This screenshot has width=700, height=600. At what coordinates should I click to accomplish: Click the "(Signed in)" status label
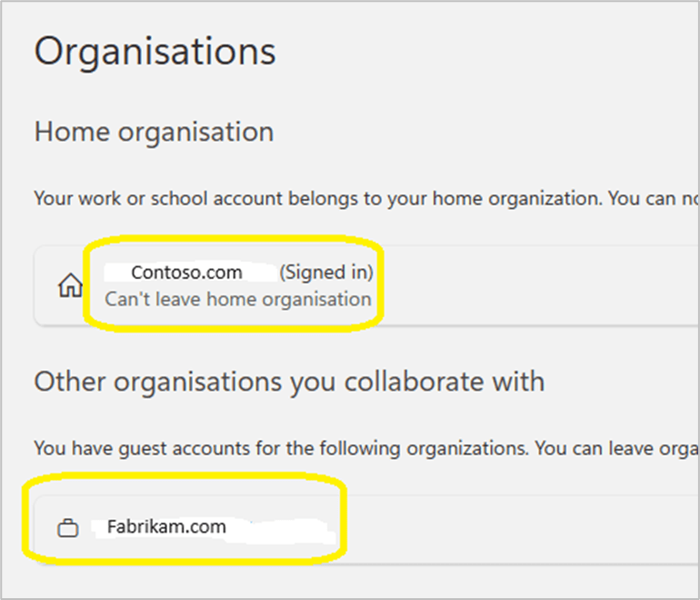coord(325,272)
